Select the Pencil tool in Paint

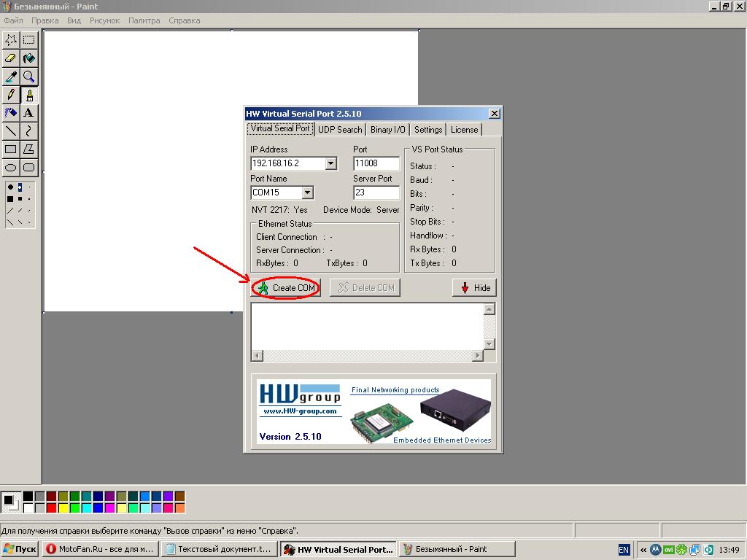(x=10, y=95)
